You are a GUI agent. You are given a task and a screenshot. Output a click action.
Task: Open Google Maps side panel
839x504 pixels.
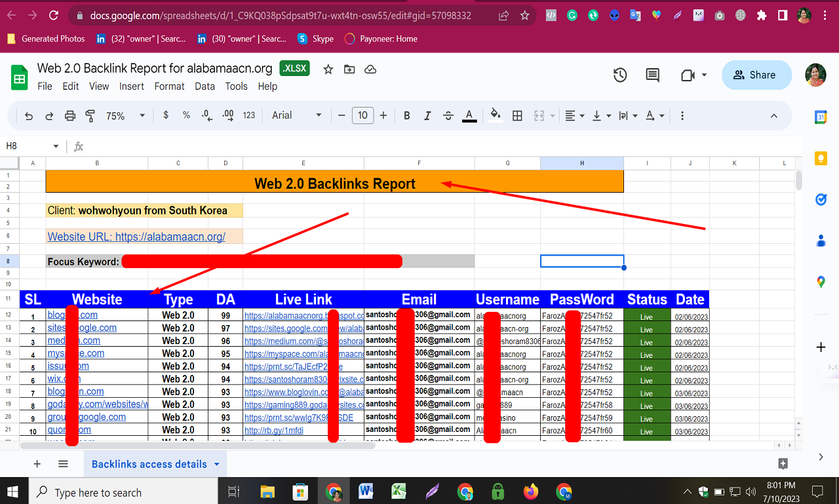tap(821, 282)
